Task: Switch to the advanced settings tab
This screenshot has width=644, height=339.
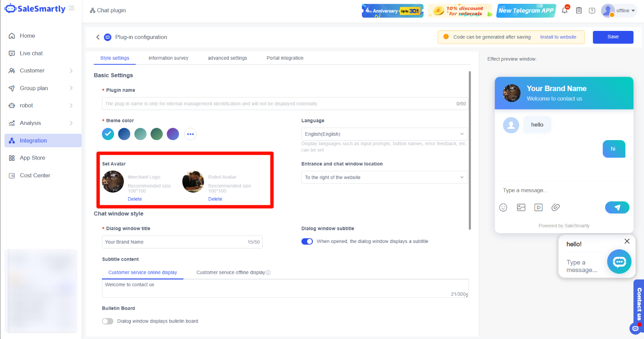Action: [x=227, y=58]
